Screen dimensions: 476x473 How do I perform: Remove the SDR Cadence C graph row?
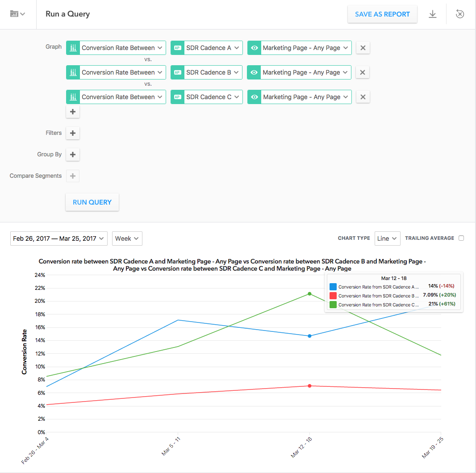pyautogui.click(x=363, y=97)
